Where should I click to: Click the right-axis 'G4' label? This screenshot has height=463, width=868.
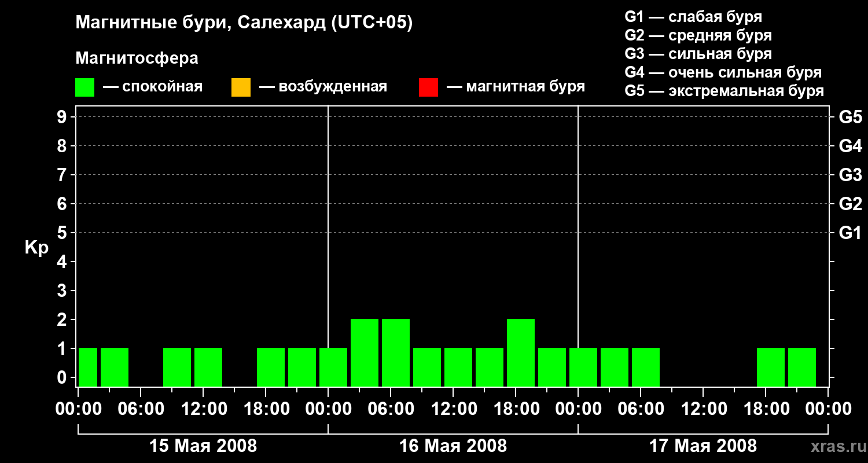click(850, 146)
